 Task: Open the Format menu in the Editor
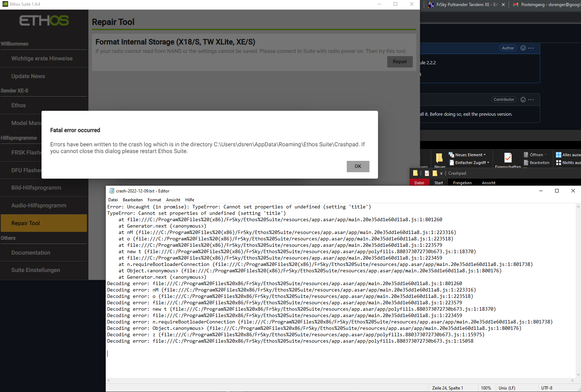(x=154, y=200)
